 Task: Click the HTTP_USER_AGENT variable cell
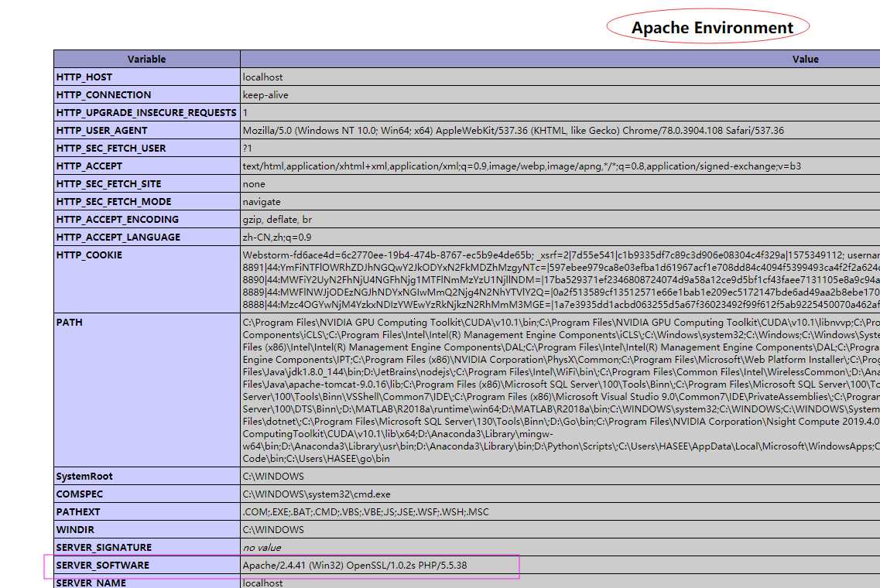[146, 130]
